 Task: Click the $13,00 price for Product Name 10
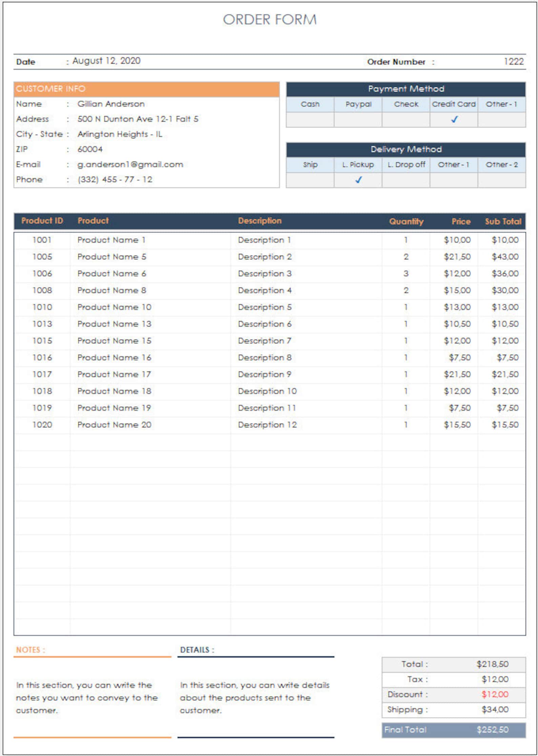point(454,307)
